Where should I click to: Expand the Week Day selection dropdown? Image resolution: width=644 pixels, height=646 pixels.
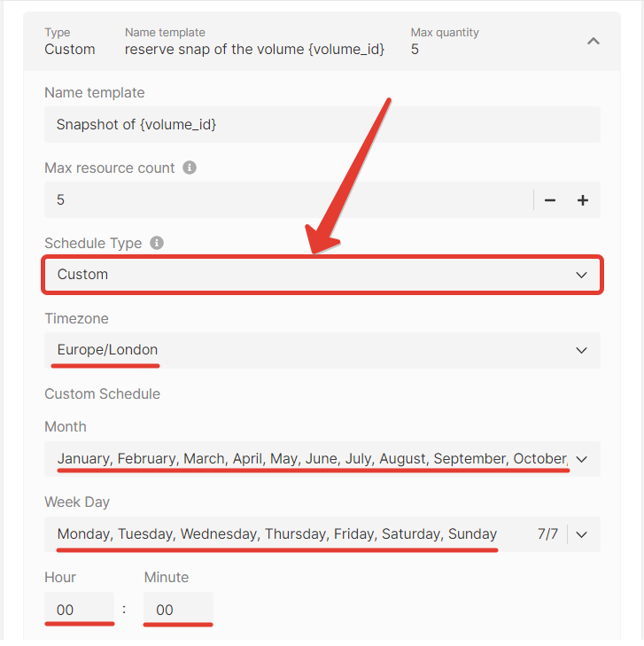(322, 534)
